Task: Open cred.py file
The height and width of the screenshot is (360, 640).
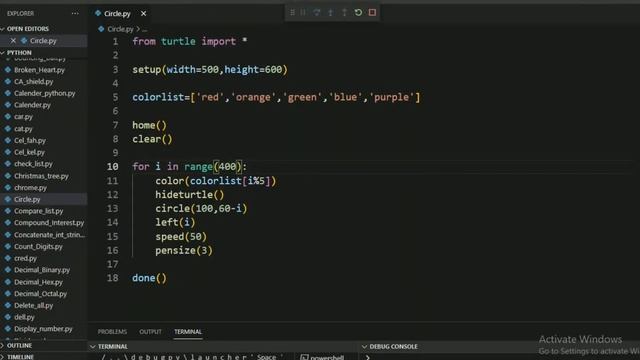Action: 25,258
